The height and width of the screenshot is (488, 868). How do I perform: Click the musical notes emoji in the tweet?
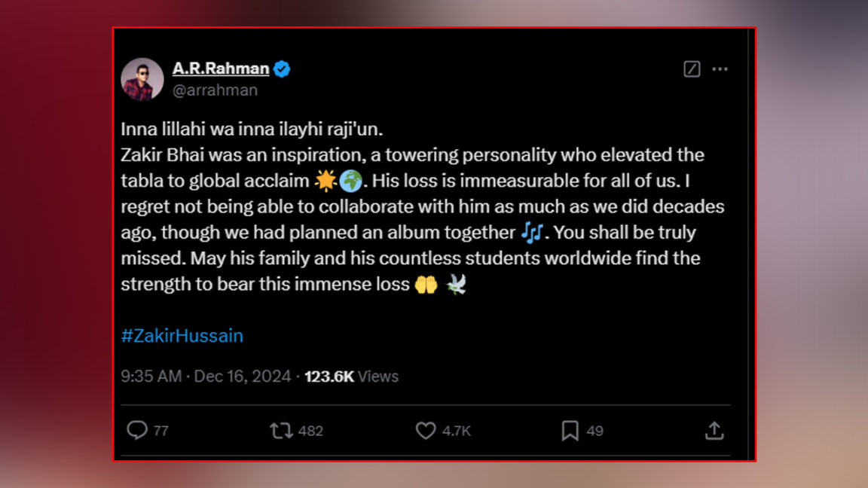(531, 233)
